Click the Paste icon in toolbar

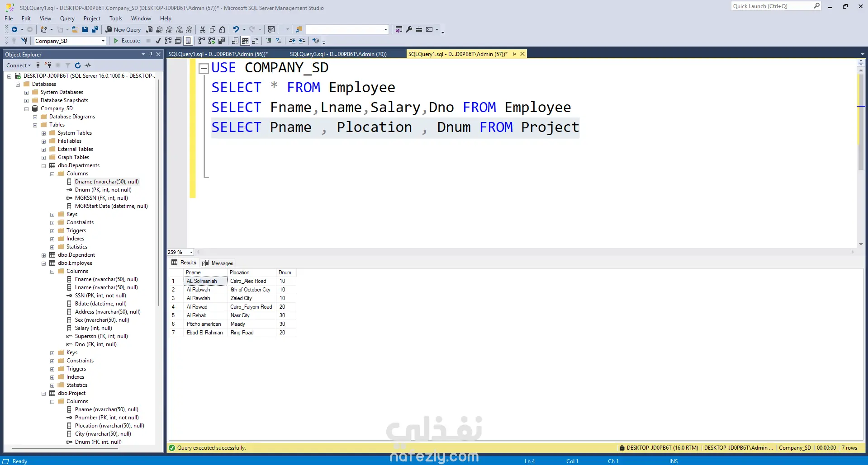click(x=222, y=29)
